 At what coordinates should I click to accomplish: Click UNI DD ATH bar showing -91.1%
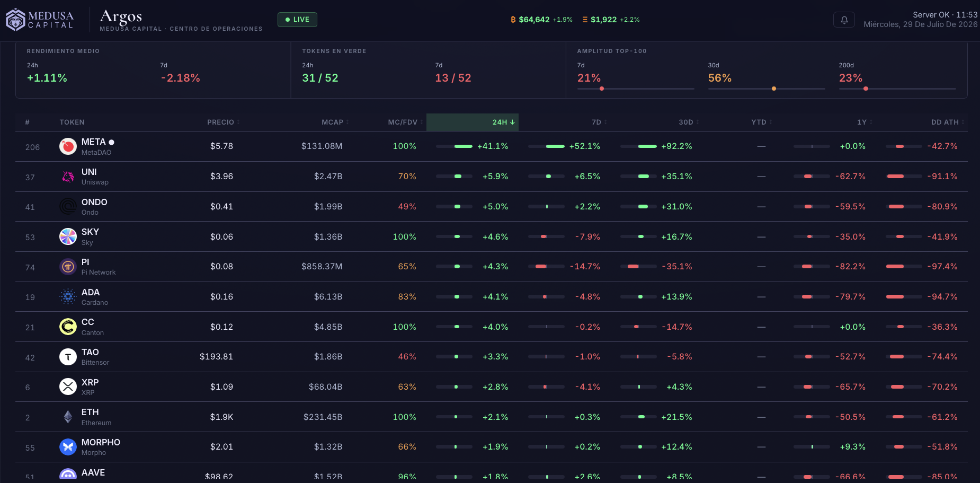pyautogui.click(x=904, y=177)
